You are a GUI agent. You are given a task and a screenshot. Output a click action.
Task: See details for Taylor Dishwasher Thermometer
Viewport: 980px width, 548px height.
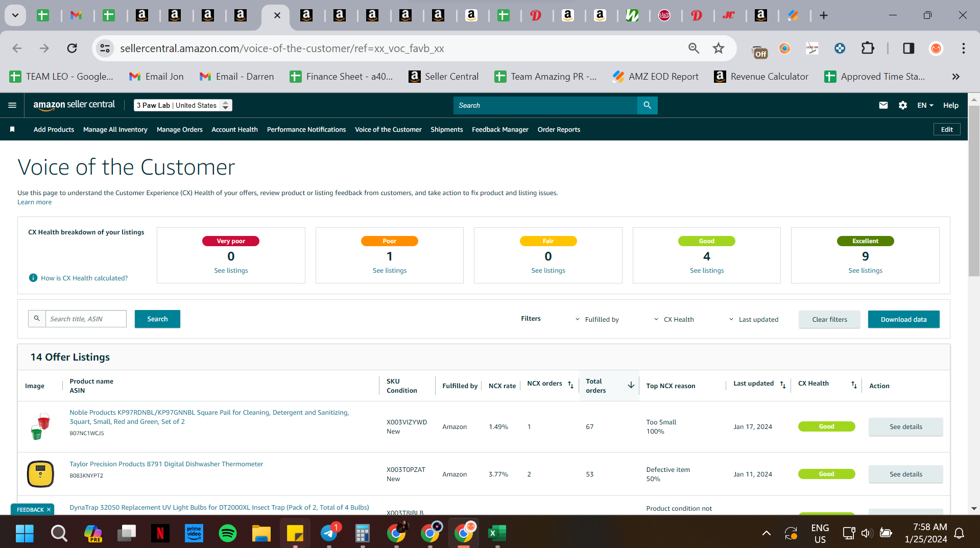click(x=905, y=474)
